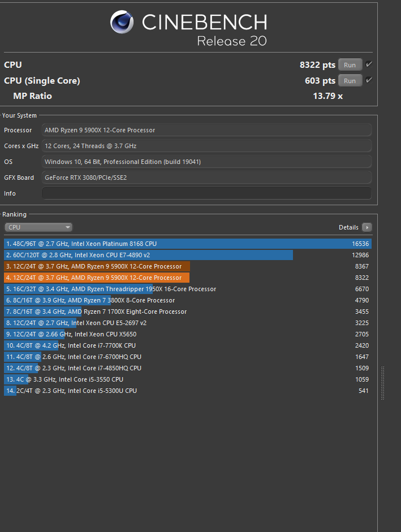The image size is (401, 532).
Task: Select ranking row Xeon E5-2697 v2
Action: point(188,323)
